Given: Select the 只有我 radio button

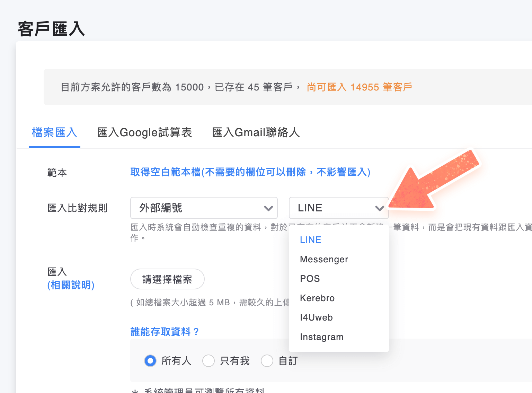Looking at the screenshot, I should [209, 361].
